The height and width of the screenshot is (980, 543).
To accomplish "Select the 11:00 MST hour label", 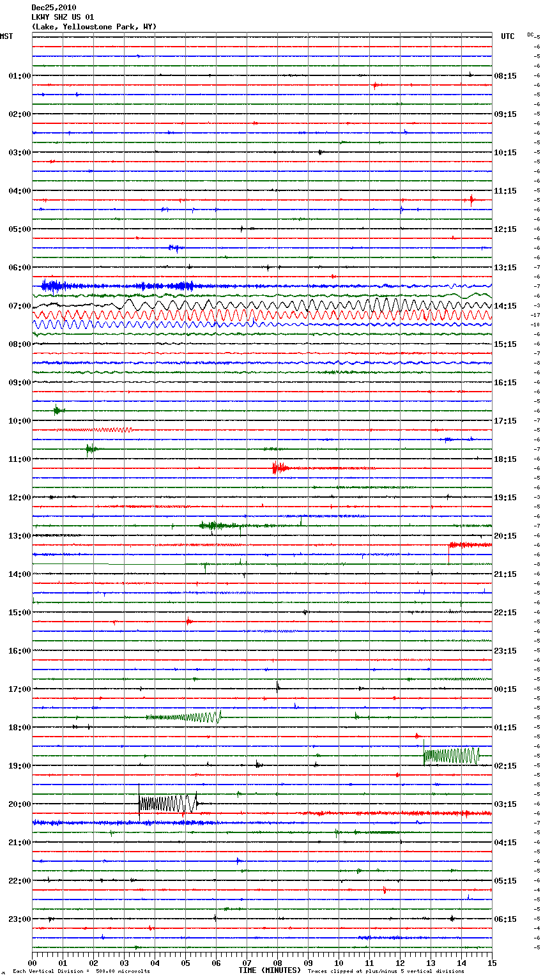I will click(x=20, y=459).
